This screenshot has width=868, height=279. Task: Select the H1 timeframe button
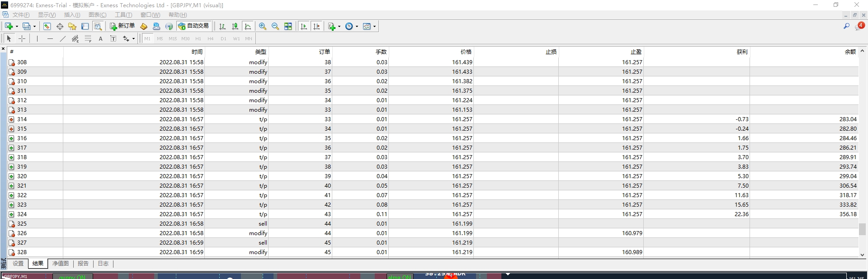198,39
